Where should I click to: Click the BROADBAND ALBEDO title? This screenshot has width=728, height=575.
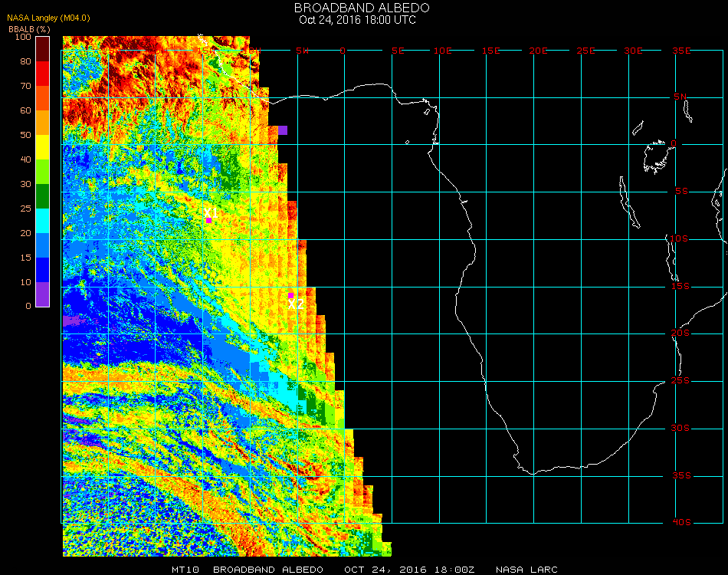coord(362,8)
